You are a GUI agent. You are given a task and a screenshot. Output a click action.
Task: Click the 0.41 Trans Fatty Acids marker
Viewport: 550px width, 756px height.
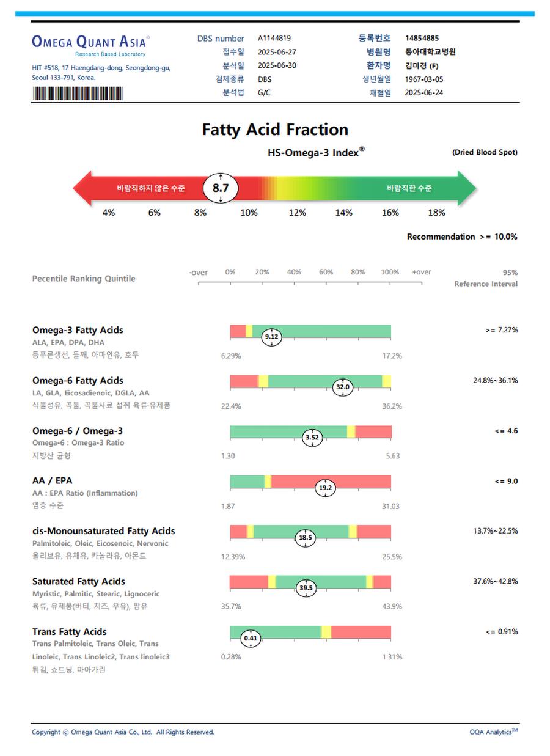click(x=251, y=639)
